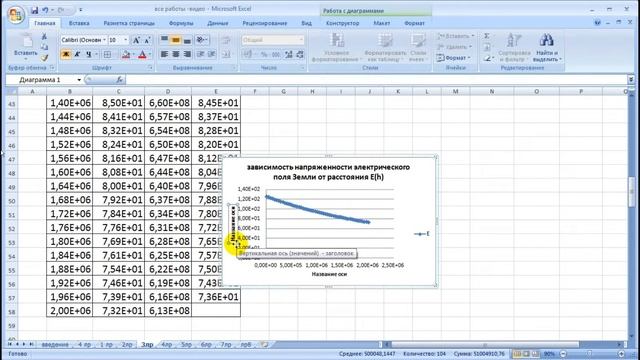Open the round Office button menu
Image resolution: width=640 pixels, height=360 pixels.
pyautogui.click(x=16, y=16)
